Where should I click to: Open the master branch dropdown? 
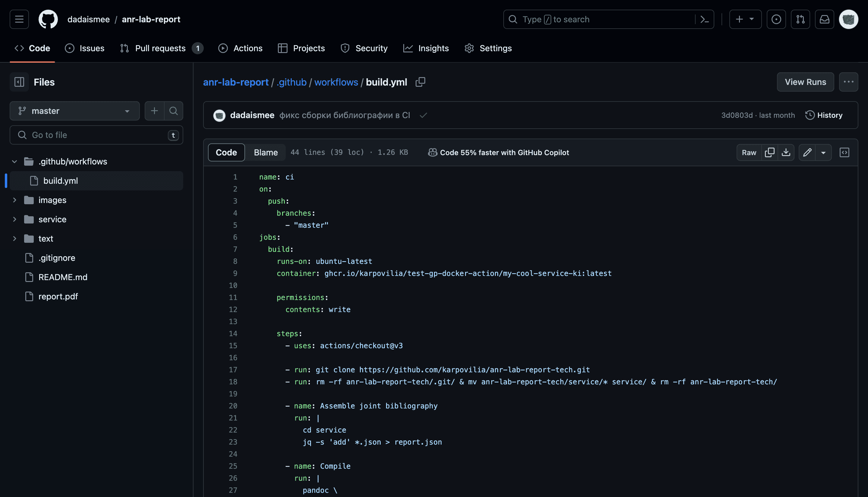point(75,111)
